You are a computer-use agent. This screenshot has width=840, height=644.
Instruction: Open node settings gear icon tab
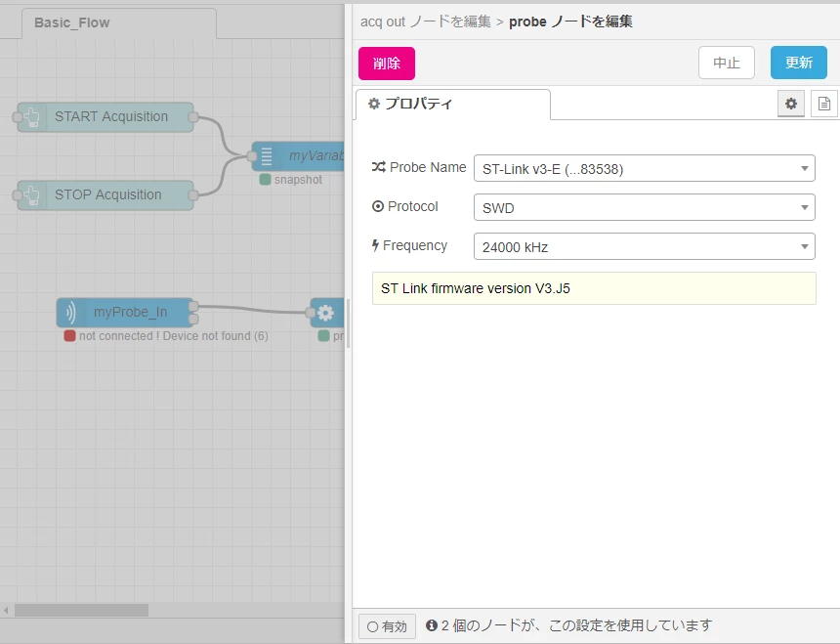791,104
